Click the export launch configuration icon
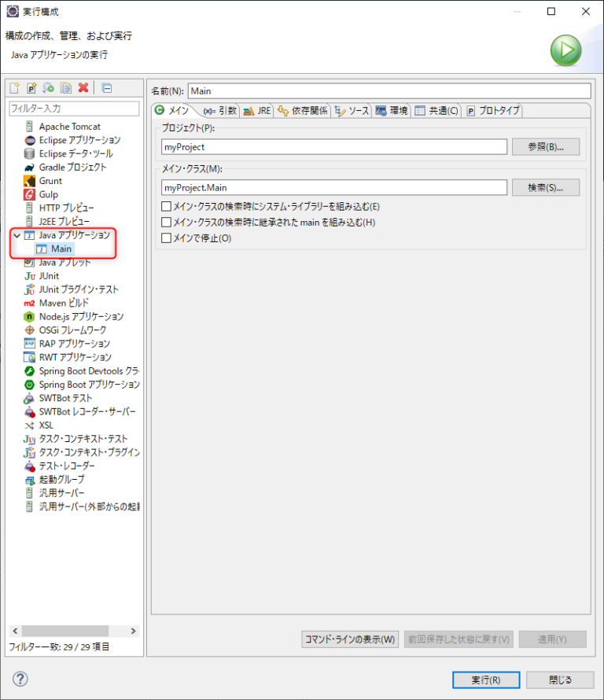Viewport: 604px width, 700px height. click(x=49, y=88)
